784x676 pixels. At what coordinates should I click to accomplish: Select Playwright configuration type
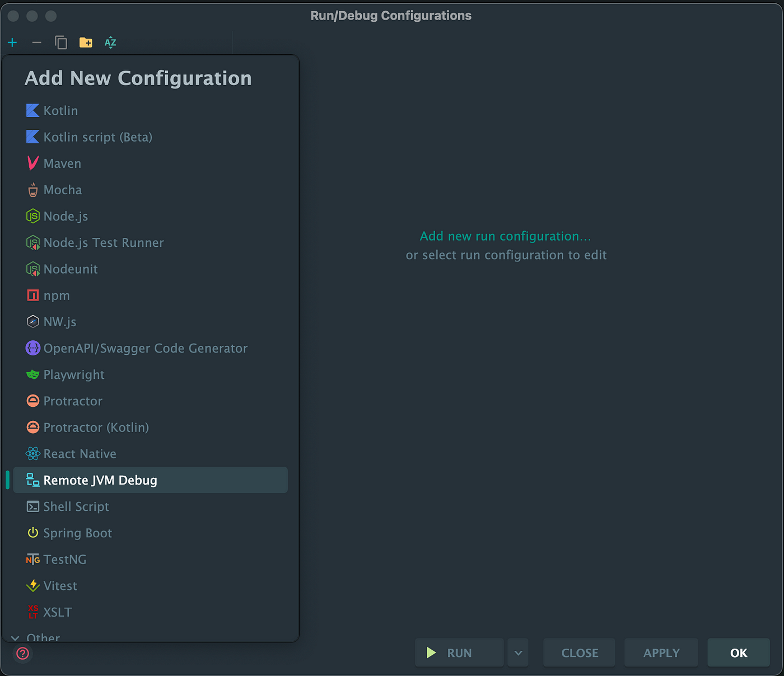click(74, 374)
